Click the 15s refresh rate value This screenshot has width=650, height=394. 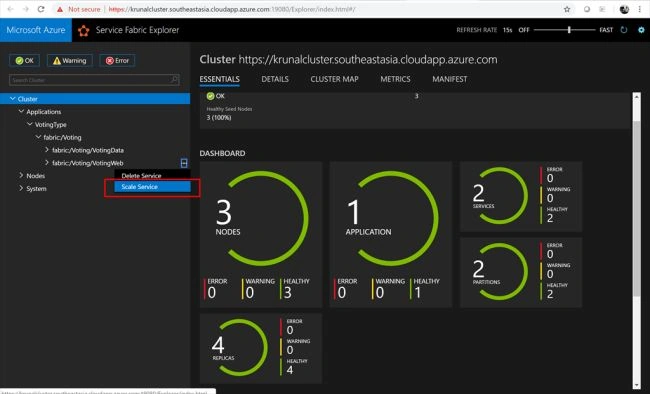507,30
